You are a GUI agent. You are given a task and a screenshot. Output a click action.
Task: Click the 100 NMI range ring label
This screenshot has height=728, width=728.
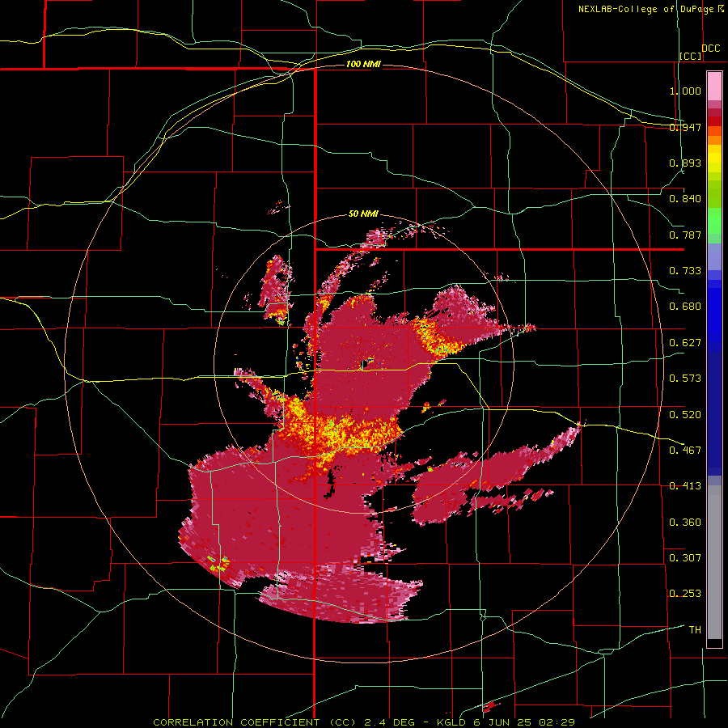click(x=363, y=64)
